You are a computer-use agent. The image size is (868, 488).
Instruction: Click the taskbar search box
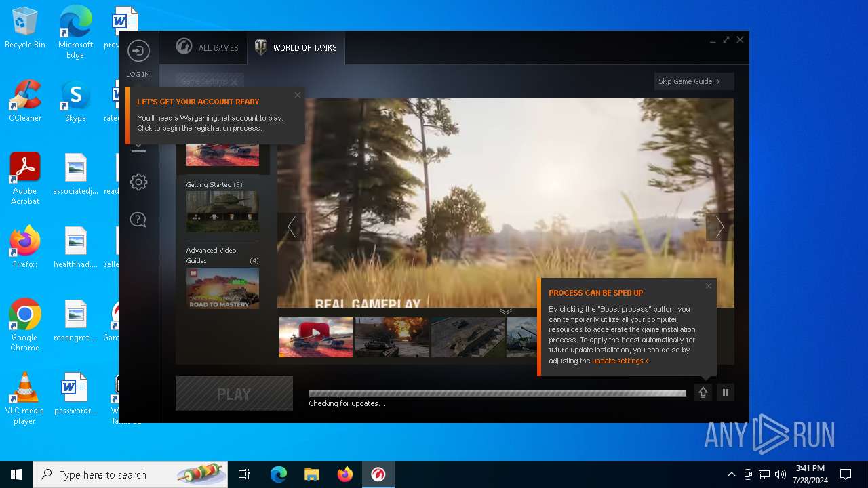pos(130,474)
